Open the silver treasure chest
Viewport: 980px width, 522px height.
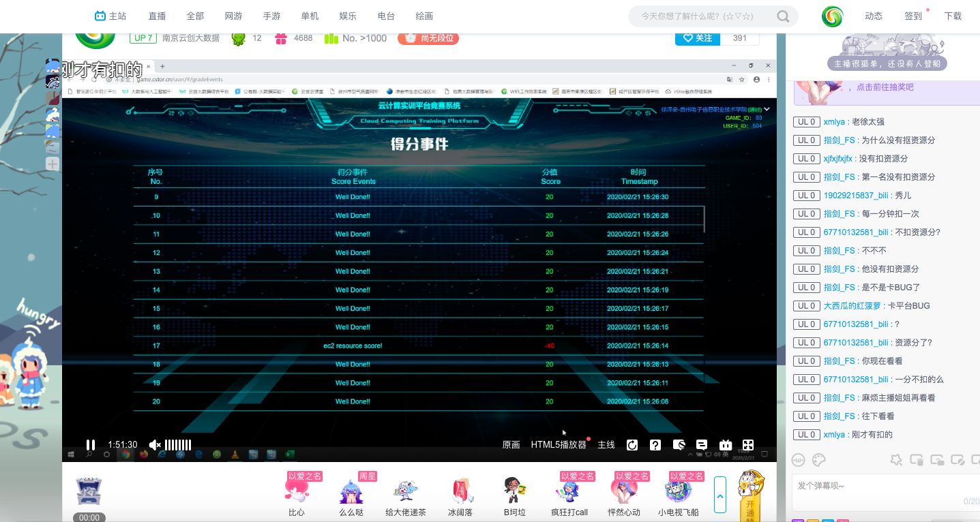(x=89, y=491)
